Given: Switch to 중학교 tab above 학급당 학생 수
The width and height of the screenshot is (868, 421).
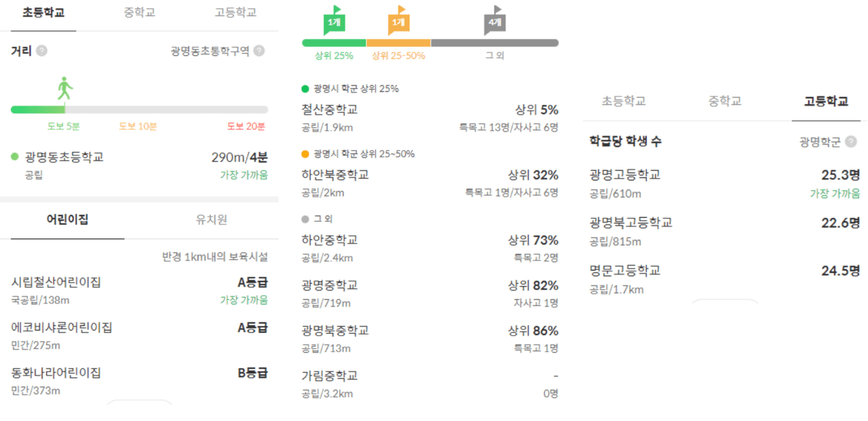Looking at the screenshot, I should click(x=724, y=101).
